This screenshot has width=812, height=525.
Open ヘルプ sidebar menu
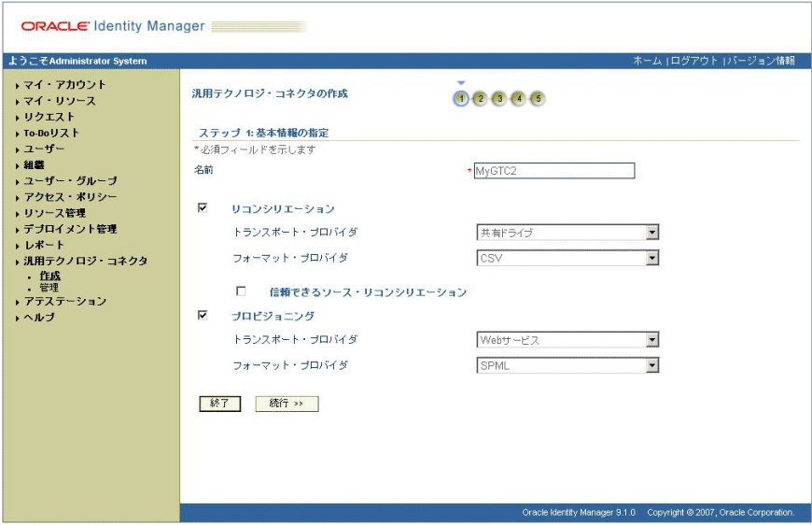(x=39, y=318)
